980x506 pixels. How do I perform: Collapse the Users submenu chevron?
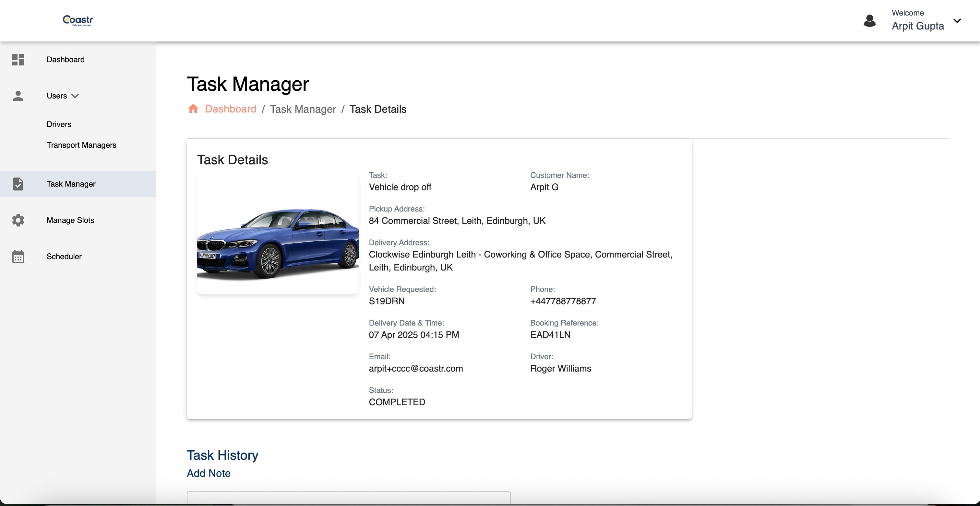(75, 96)
